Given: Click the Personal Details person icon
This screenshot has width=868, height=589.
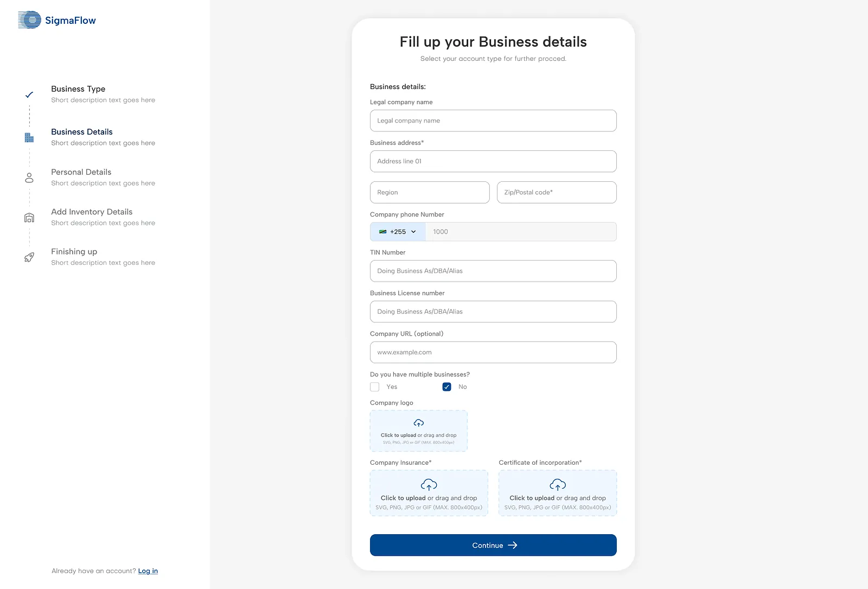Looking at the screenshot, I should [29, 178].
